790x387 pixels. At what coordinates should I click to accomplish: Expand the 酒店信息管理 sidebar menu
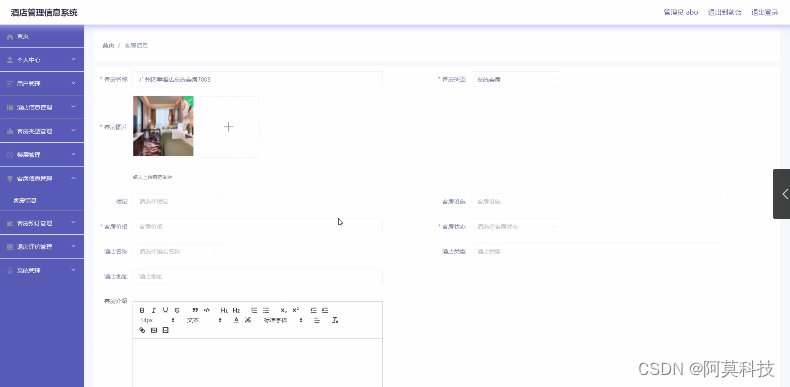click(x=42, y=107)
